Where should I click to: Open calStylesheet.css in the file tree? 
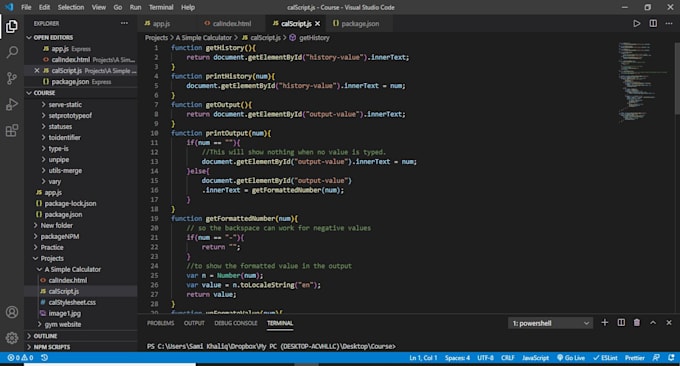pyautogui.click(x=72, y=302)
